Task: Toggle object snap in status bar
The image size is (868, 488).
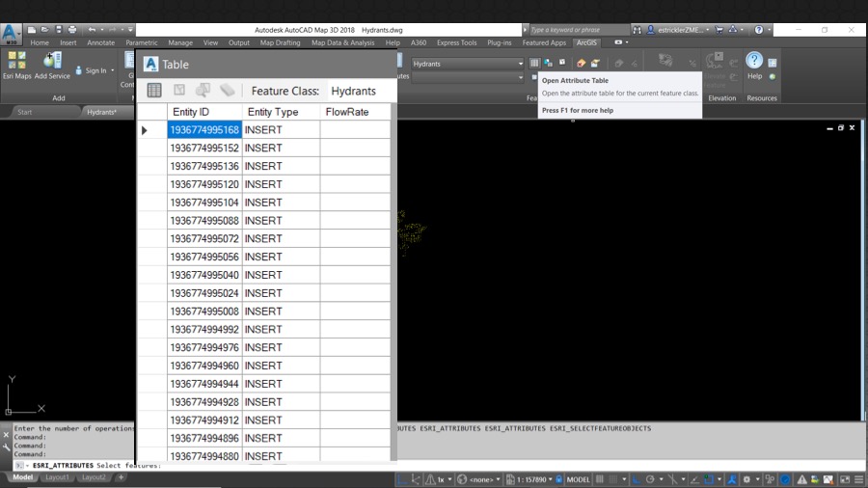Action: (709, 479)
